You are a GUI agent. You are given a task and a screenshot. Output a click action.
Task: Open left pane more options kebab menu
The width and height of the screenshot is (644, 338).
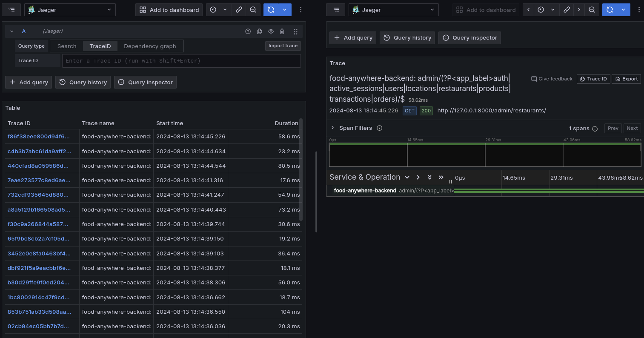point(301,10)
